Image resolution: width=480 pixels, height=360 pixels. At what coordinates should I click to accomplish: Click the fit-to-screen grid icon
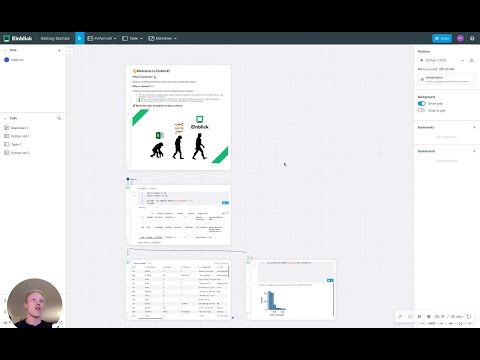(460, 324)
